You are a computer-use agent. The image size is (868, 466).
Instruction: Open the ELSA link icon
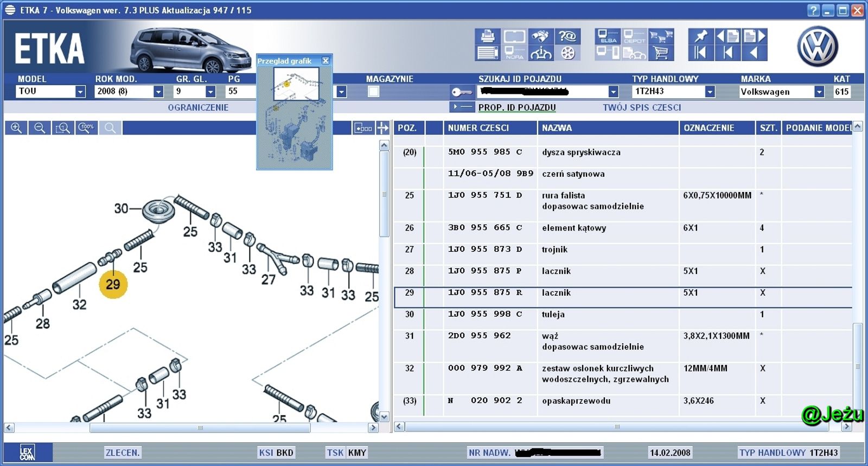pyautogui.click(x=608, y=36)
